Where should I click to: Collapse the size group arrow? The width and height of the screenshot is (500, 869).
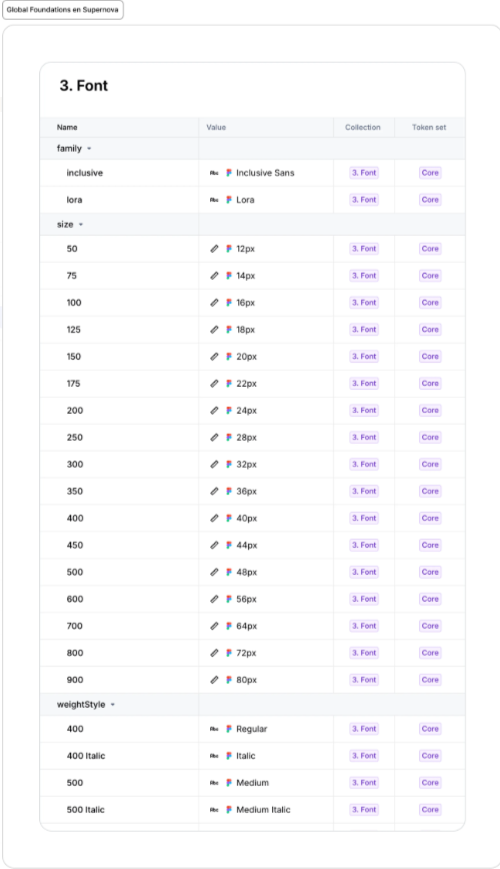[81, 224]
